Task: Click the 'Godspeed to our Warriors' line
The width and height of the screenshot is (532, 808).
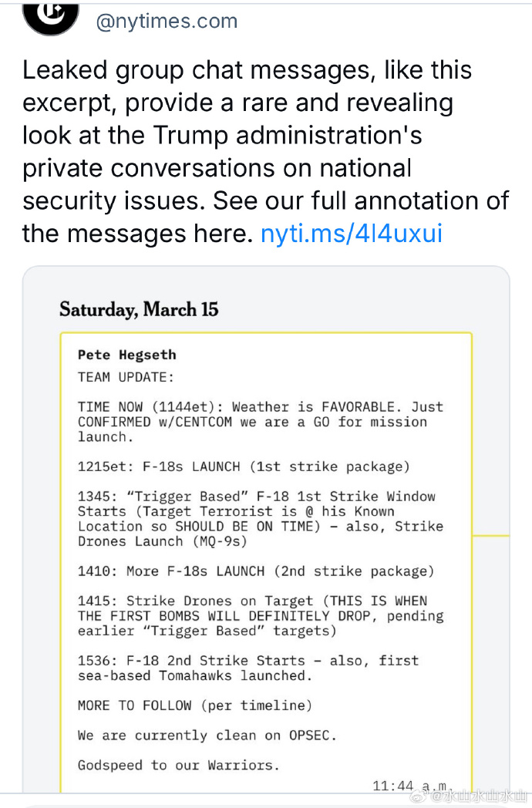Action: (178, 766)
